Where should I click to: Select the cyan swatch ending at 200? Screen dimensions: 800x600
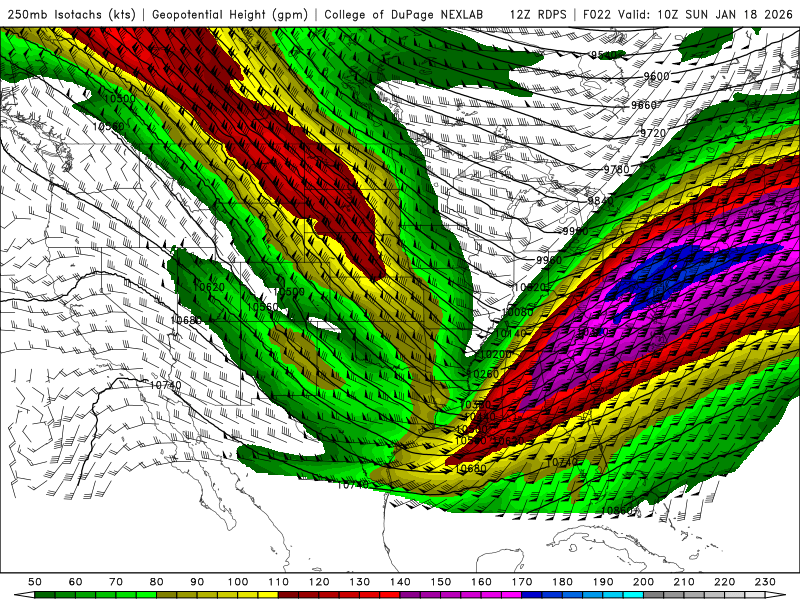[x=633, y=595]
